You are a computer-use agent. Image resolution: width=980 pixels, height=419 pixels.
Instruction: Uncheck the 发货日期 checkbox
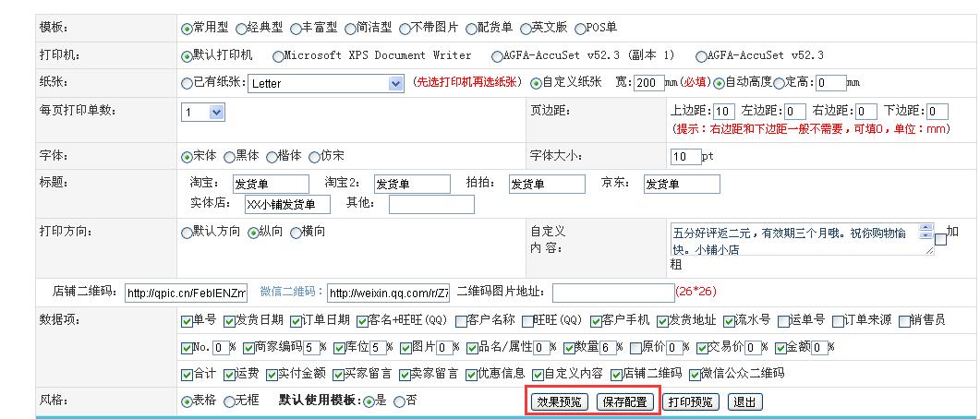227,321
